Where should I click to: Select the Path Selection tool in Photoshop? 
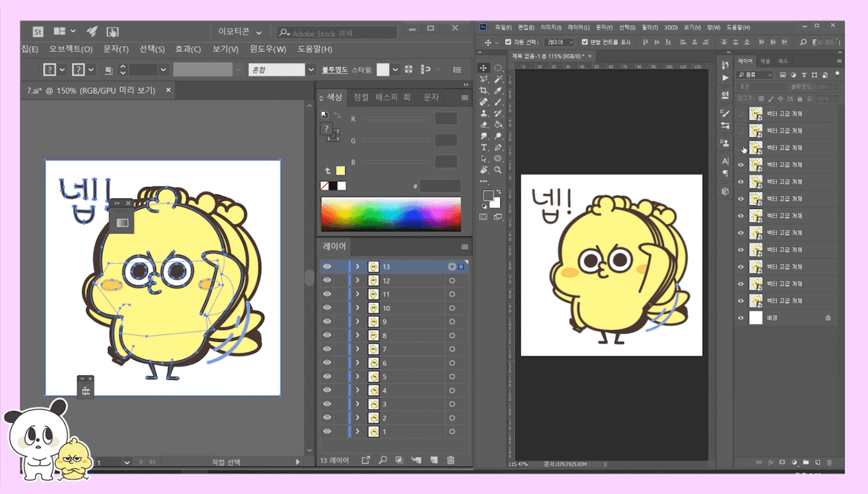[484, 158]
